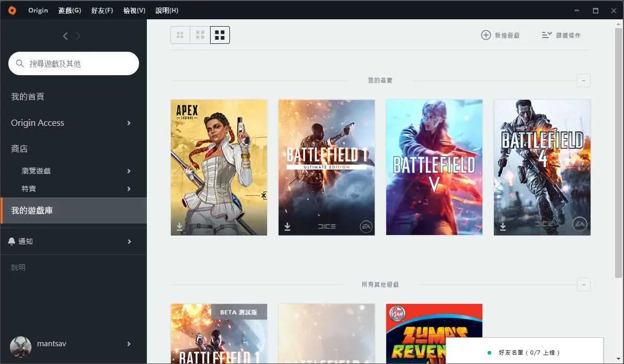Open the 好友名單 chat panel

point(525,351)
